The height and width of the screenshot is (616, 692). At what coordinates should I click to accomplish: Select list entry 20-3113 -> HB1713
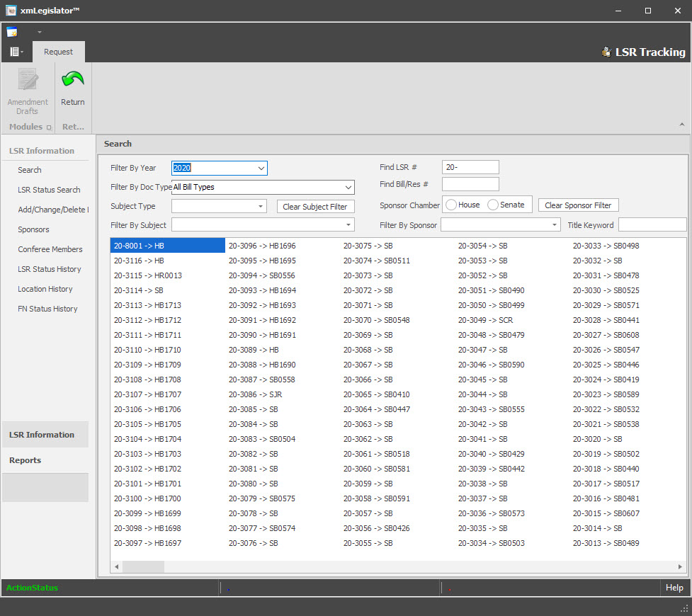click(x=147, y=305)
